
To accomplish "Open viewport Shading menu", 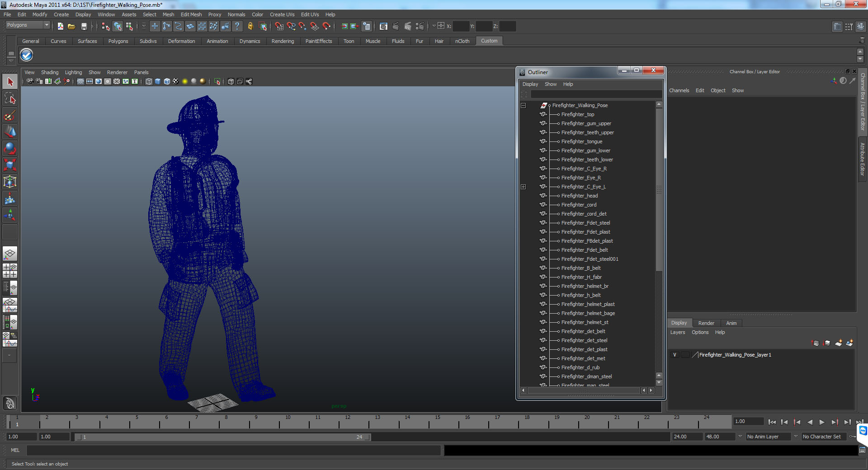I will pos(50,72).
